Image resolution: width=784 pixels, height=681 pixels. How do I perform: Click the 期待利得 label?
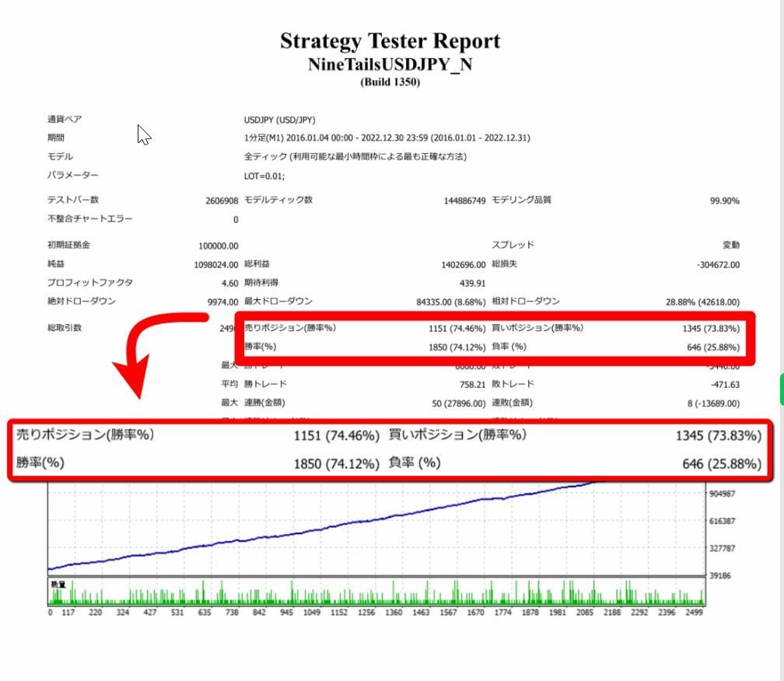(261, 282)
